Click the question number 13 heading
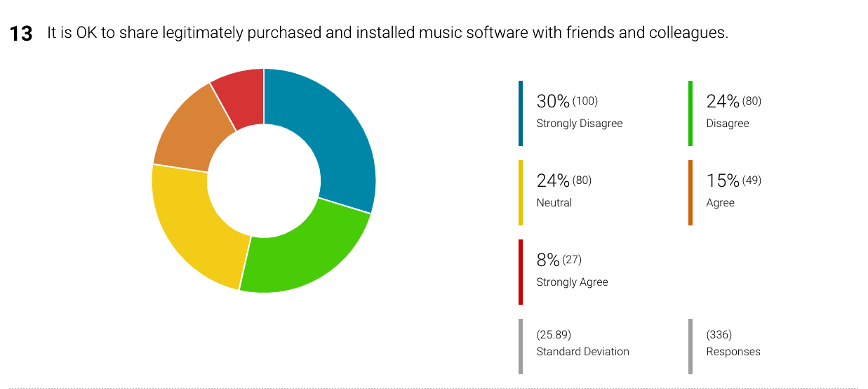The width and height of the screenshot is (868, 389). (x=21, y=34)
